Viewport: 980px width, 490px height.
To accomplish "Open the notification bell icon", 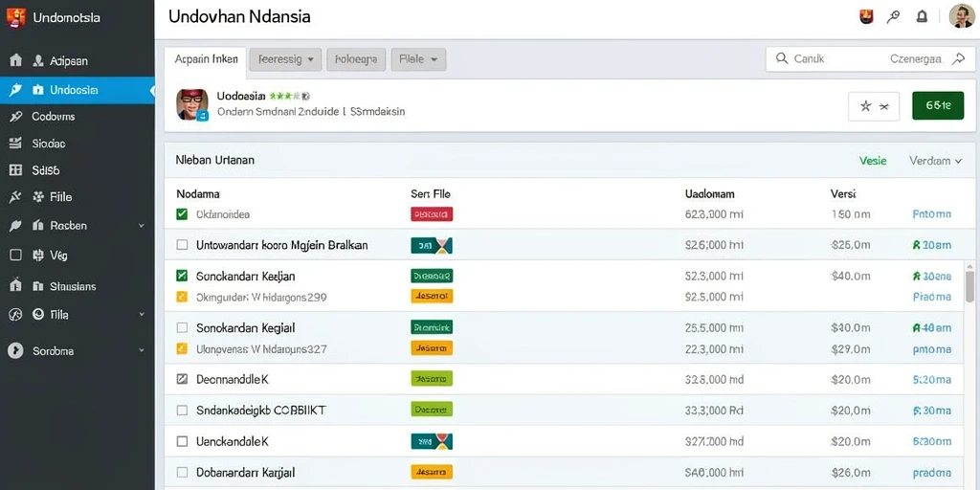I will (922, 17).
